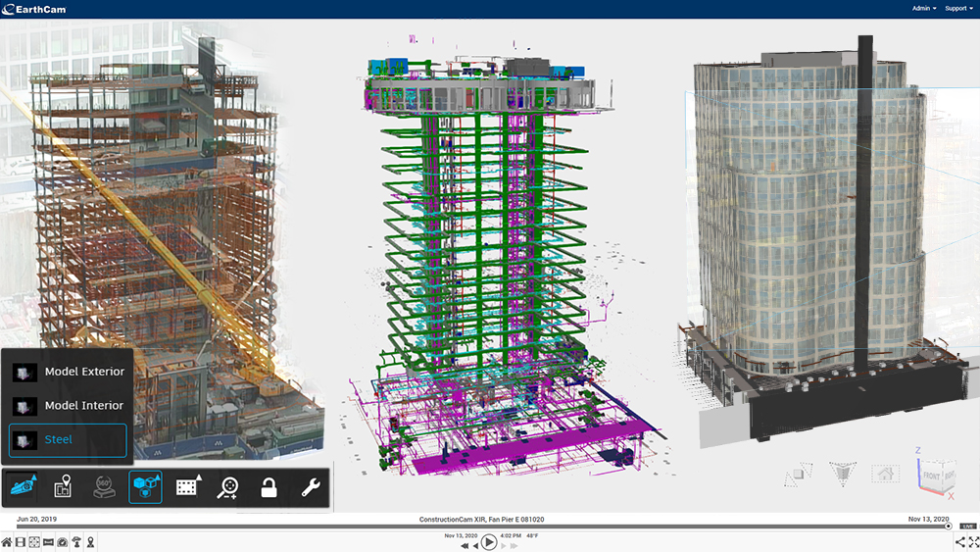
Task: Click the share icon in bottom bar
Action: coord(960,542)
